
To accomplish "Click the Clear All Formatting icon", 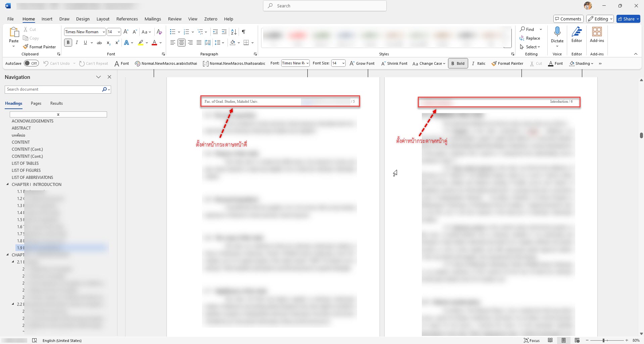I will pyautogui.click(x=159, y=32).
